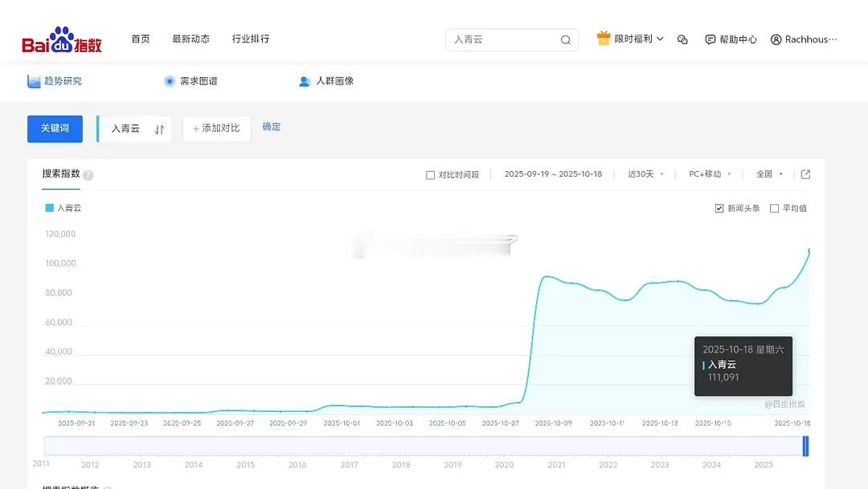Enable the 平均值 checkbox

pos(775,209)
